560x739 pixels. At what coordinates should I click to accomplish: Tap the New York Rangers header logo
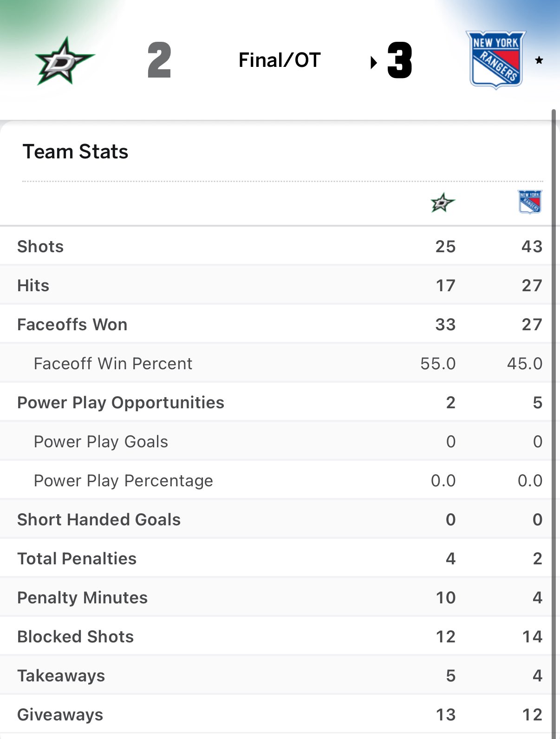pos(495,60)
